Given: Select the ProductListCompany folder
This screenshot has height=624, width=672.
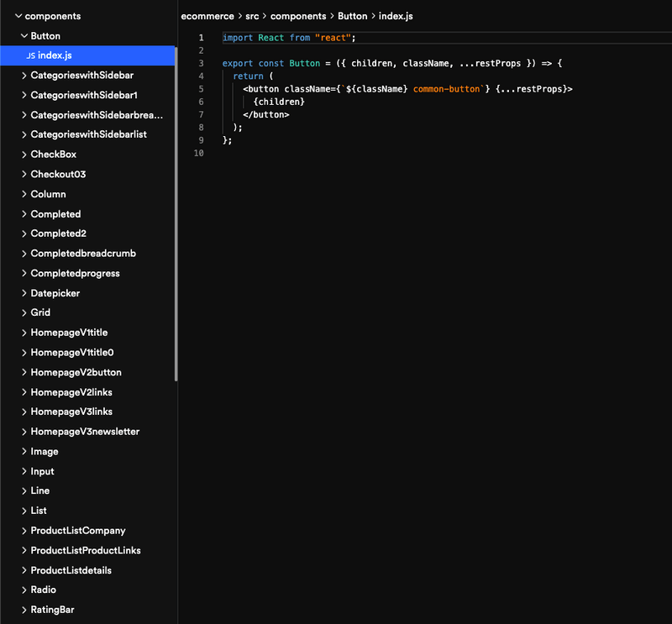Looking at the screenshot, I should coord(77,531).
